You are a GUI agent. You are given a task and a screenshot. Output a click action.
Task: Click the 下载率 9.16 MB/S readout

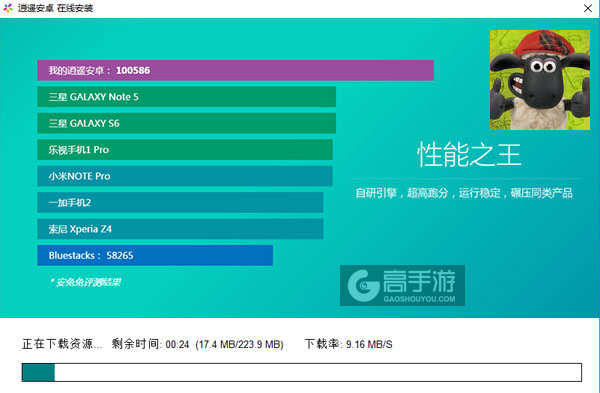pyautogui.click(x=349, y=344)
